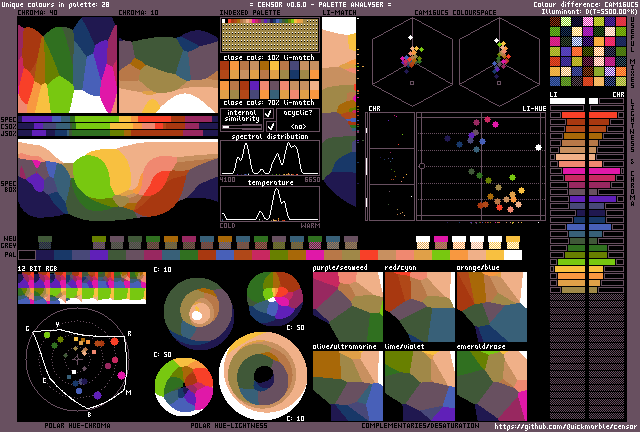Viewport: 640px width, 432px height.
Task: Click the bar slider under internal similarity
Action: (x=241, y=127)
